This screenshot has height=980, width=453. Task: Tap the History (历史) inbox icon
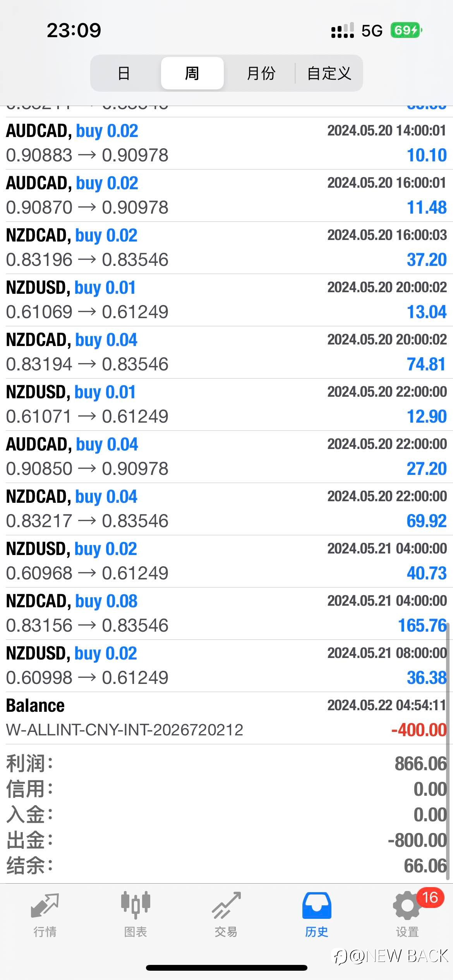[317, 906]
